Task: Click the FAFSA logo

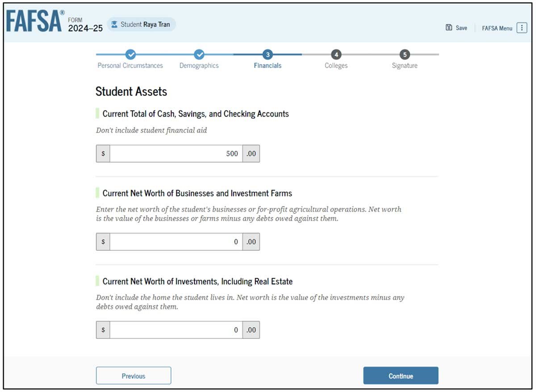Action: [x=35, y=21]
